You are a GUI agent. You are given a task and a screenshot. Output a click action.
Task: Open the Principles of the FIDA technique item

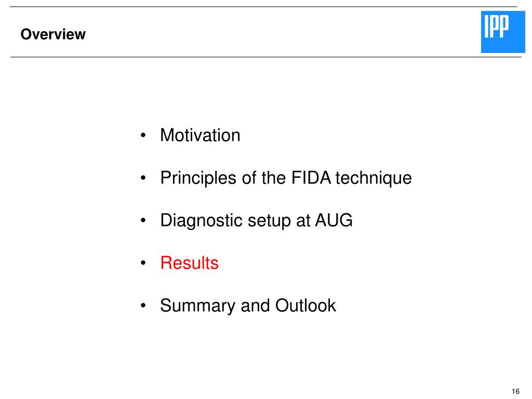(286, 178)
